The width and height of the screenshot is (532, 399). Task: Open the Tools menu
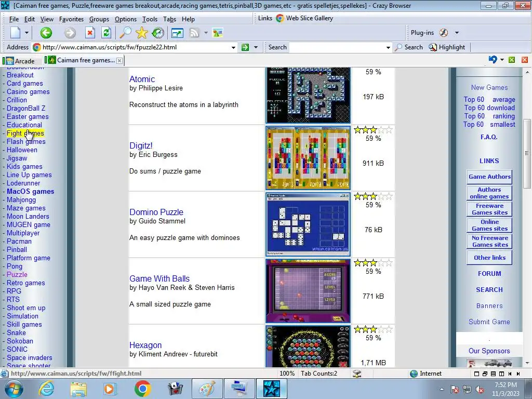[x=150, y=19]
